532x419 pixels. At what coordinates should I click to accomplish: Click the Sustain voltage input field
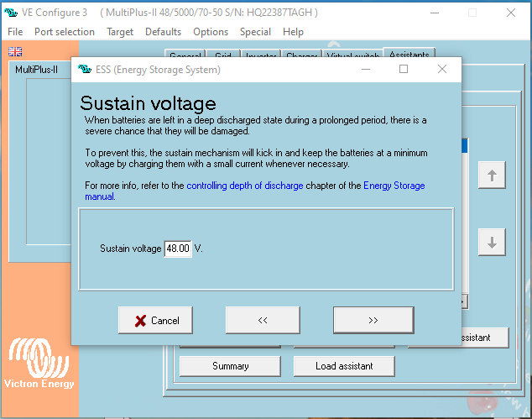tap(178, 249)
